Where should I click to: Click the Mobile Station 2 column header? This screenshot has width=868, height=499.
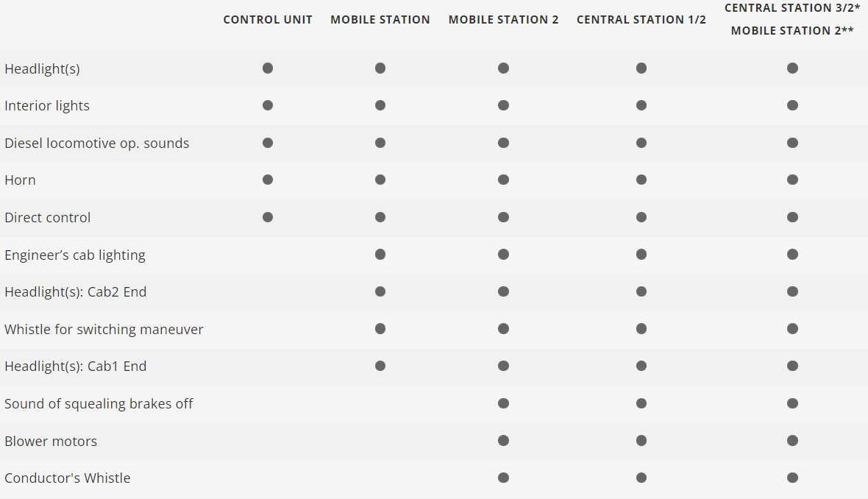503,20
